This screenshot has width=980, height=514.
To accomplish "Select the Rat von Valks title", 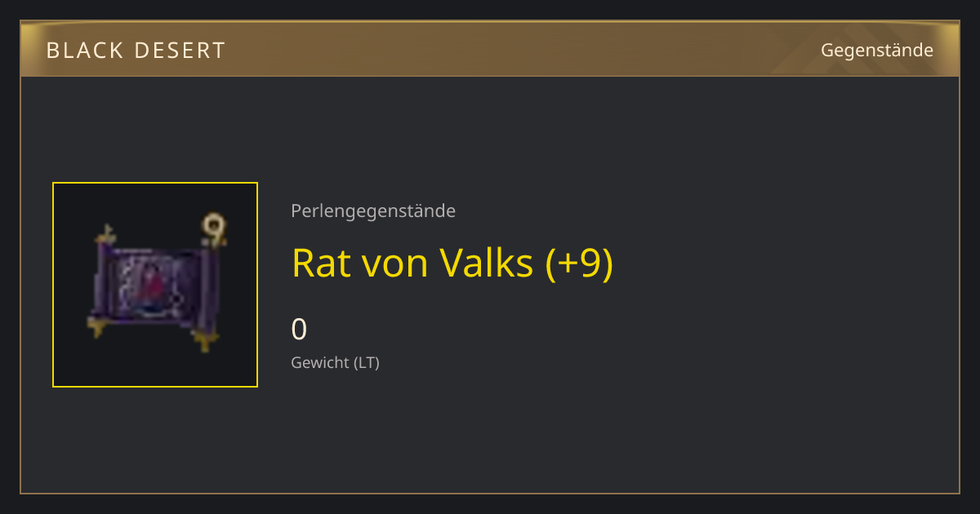I will (x=452, y=263).
